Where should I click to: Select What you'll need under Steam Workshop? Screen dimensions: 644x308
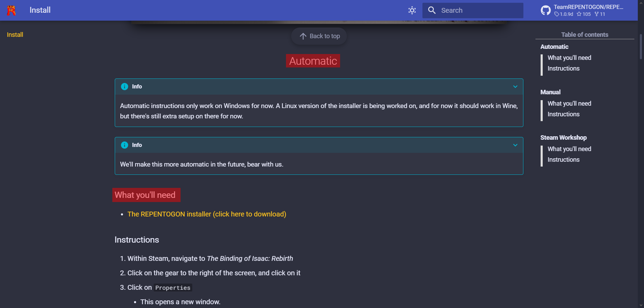coord(569,149)
